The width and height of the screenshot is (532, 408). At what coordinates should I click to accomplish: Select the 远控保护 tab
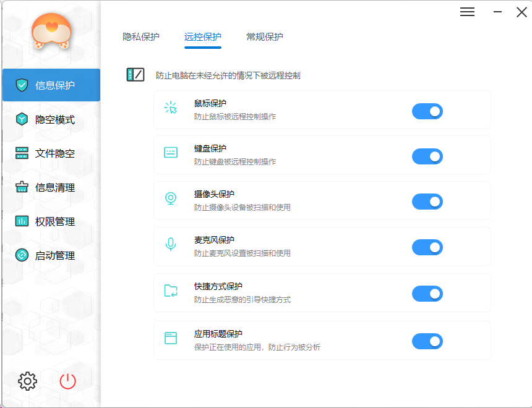(202, 36)
